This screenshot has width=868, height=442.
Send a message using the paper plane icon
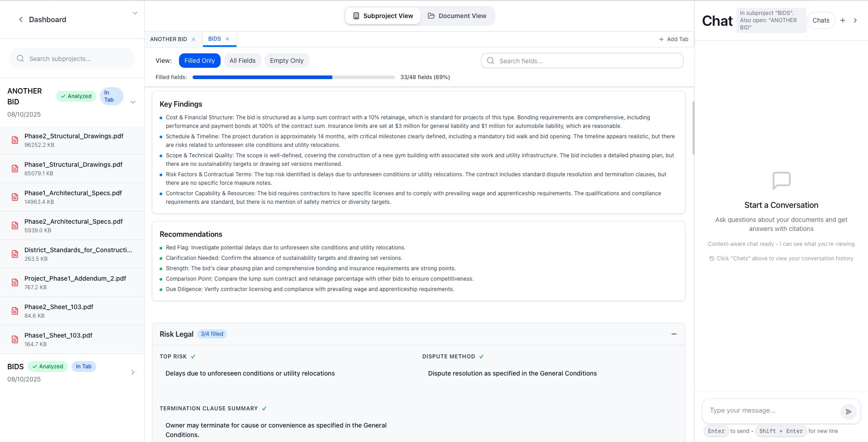849,412
